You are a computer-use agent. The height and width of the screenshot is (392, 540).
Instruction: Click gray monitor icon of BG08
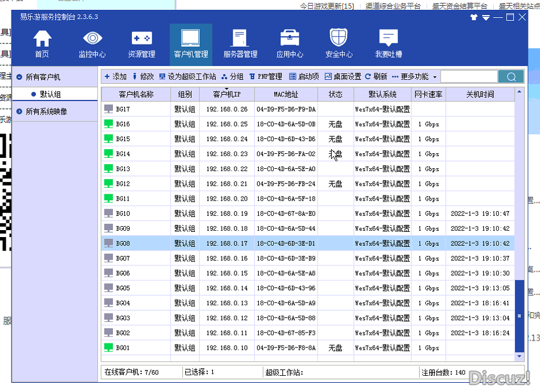tap(108, 243)
